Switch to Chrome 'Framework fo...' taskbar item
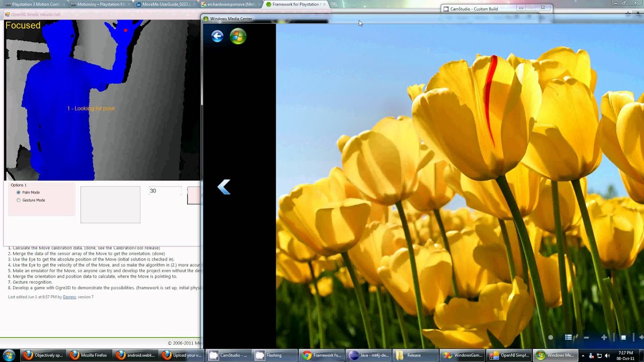The height and width of the screenshot is (362, 644). 321,355
